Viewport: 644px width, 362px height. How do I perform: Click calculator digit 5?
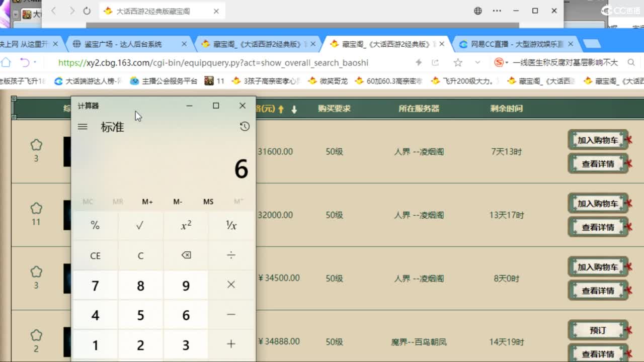[x=140, y=315]
